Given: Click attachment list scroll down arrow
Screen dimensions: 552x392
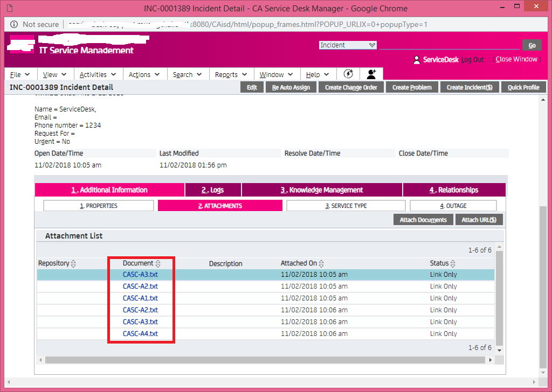Looking at the screenshot, I should coord(499,351).
